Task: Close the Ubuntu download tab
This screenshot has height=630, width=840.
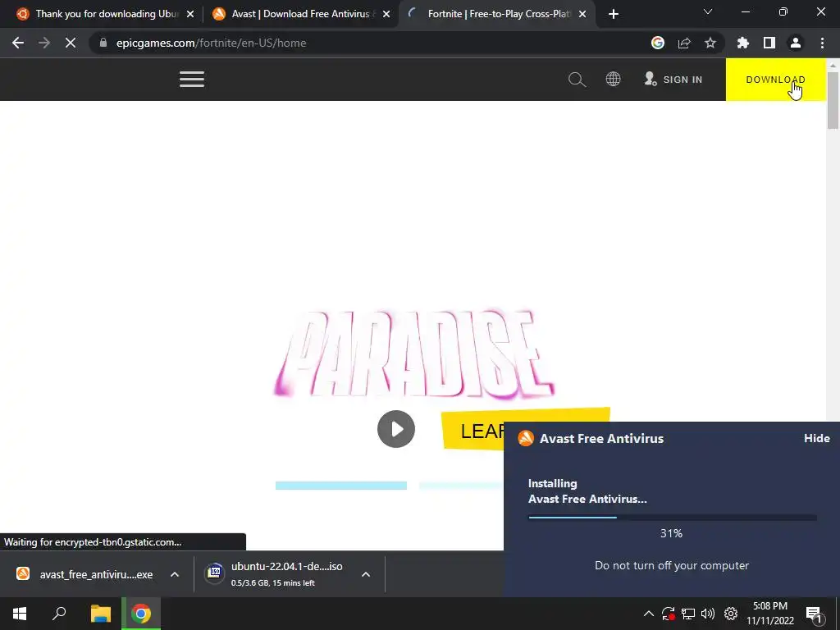Action: pos(190,14)
